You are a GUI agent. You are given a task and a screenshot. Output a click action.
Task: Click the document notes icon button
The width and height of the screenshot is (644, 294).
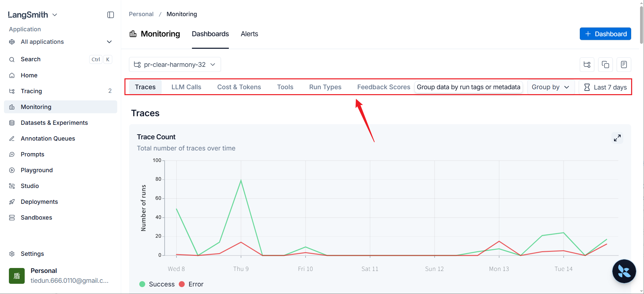click(x=624, y=65)
